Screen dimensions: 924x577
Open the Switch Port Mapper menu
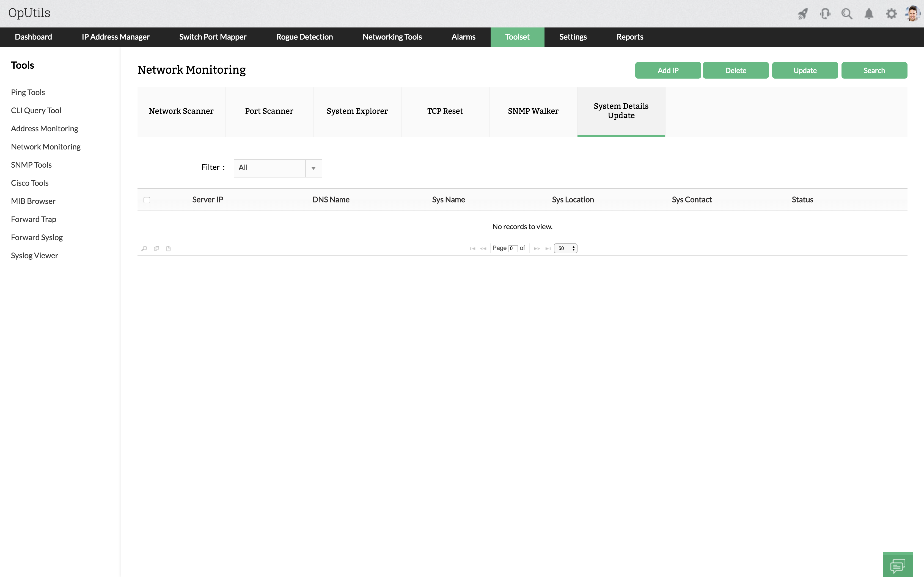pyautogui.click(x=213, y=37)
